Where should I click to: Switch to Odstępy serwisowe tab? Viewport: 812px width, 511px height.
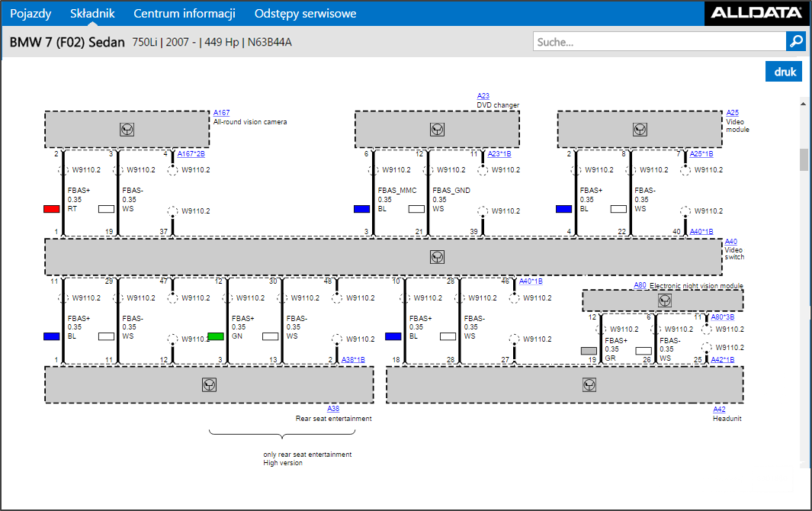coord(305,14)
